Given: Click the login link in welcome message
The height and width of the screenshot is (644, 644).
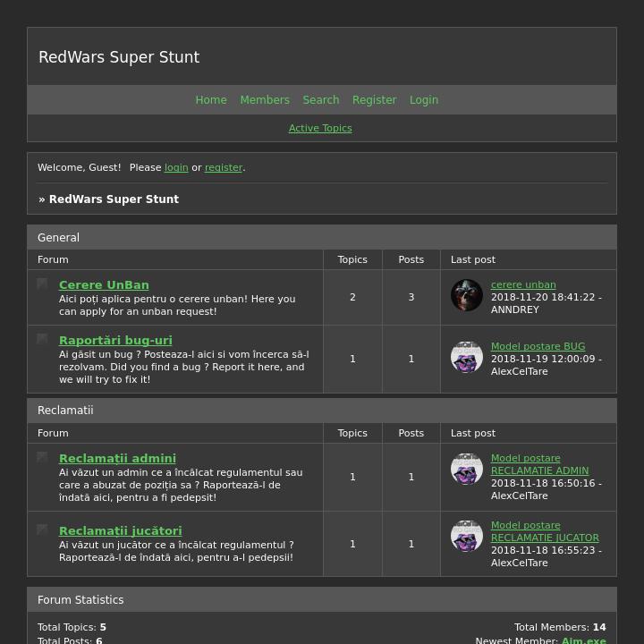Looking at the screenshot, I should click(176, 167).
